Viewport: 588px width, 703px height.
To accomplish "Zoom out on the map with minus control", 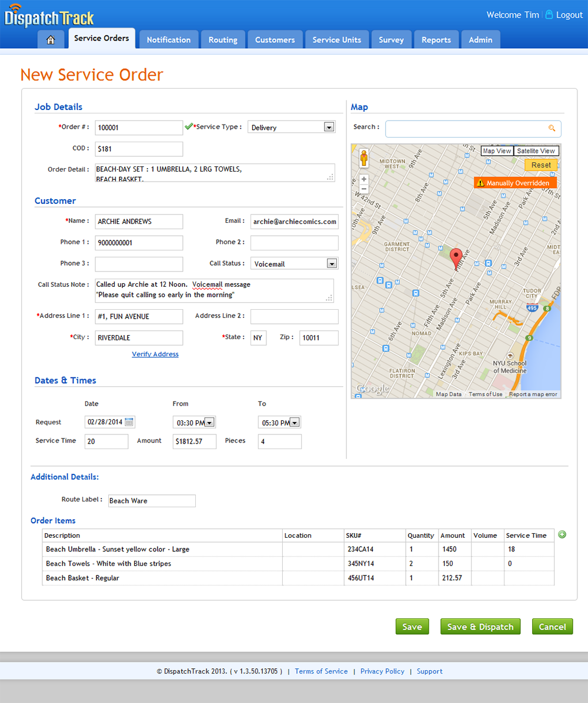I will pyautogui.click(x=364, y=188).
